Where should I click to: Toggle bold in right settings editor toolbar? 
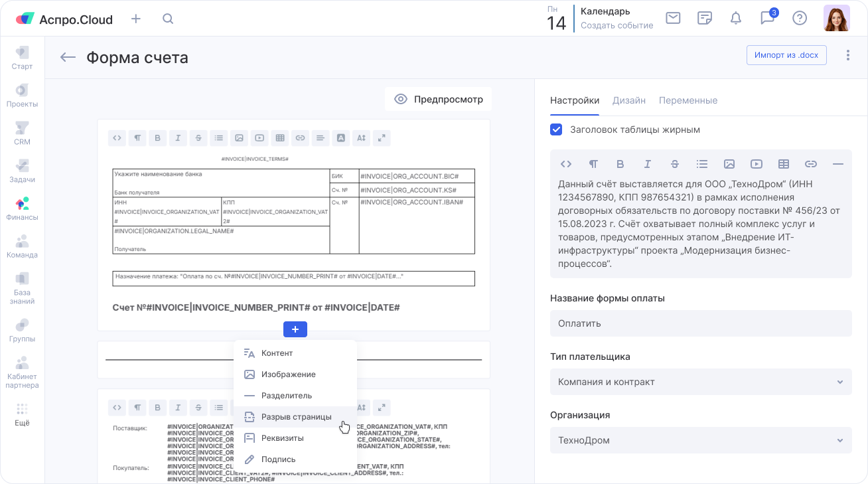pos(620,164)
